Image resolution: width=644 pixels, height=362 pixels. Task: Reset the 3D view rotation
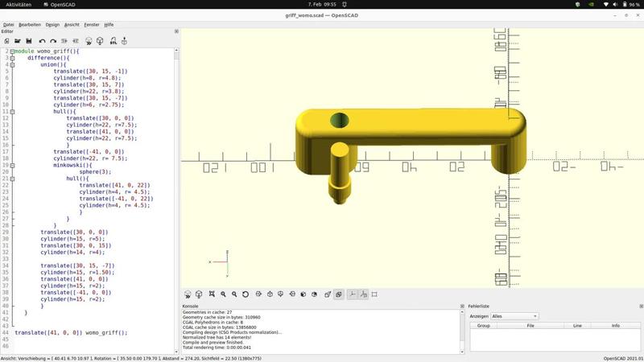click(x=246, y=294)
